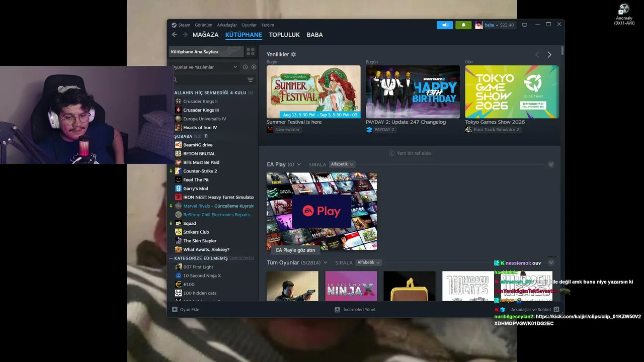
Task: Show previous Yenilikler news items
Action: (537, 54)
